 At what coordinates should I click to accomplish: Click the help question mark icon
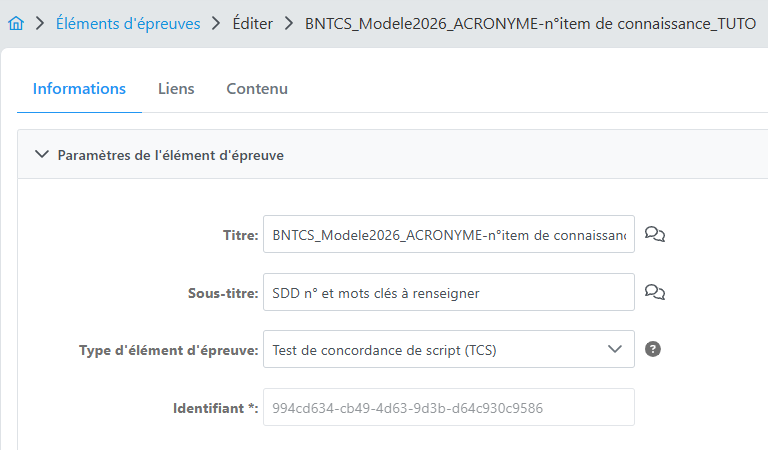(654, 350)
